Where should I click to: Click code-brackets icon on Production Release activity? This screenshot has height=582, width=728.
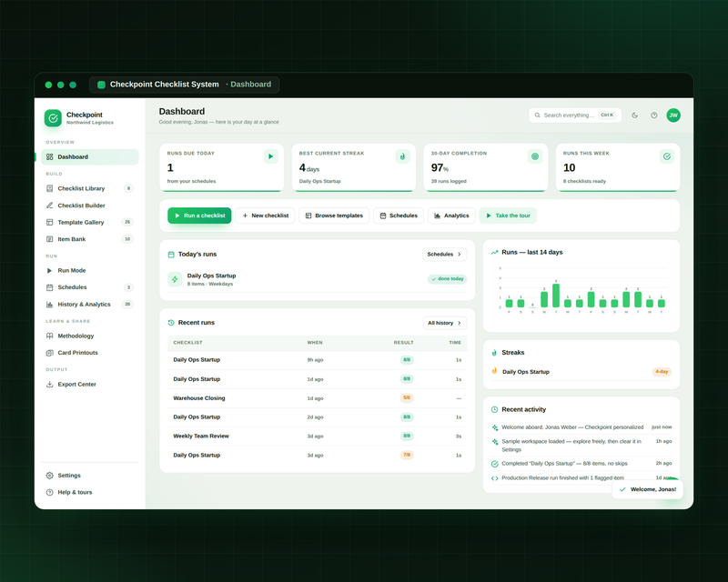pos(495,478)
